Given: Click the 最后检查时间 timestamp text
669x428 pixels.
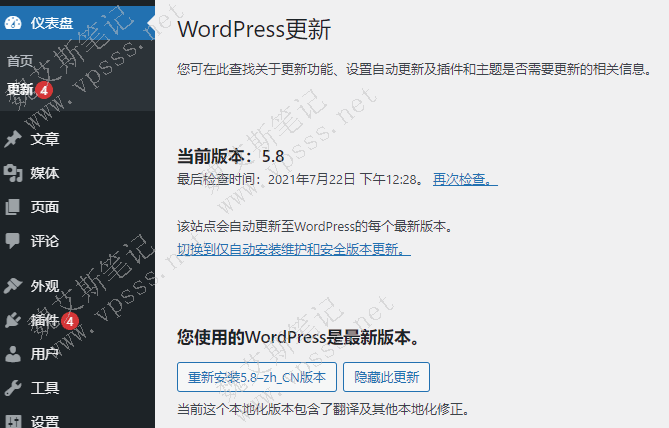Looking at the screenshot, I should [x=300, y=179].
